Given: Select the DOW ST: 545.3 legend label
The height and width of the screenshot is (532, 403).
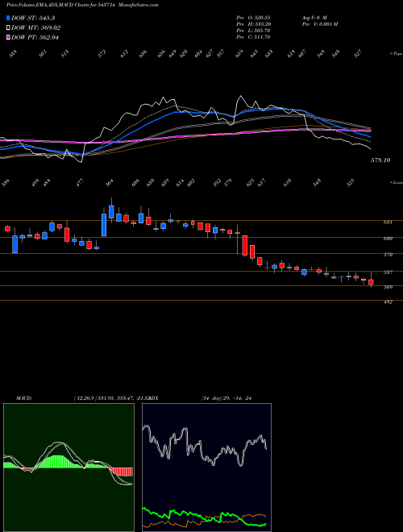Looking at the screenshot, I should 33,18.
